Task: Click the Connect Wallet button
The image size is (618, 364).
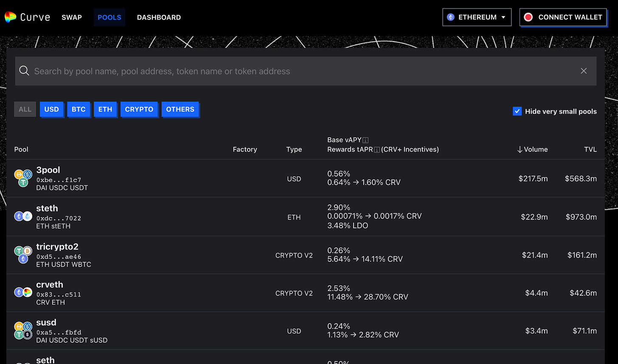Action: [x=563, y=17]
